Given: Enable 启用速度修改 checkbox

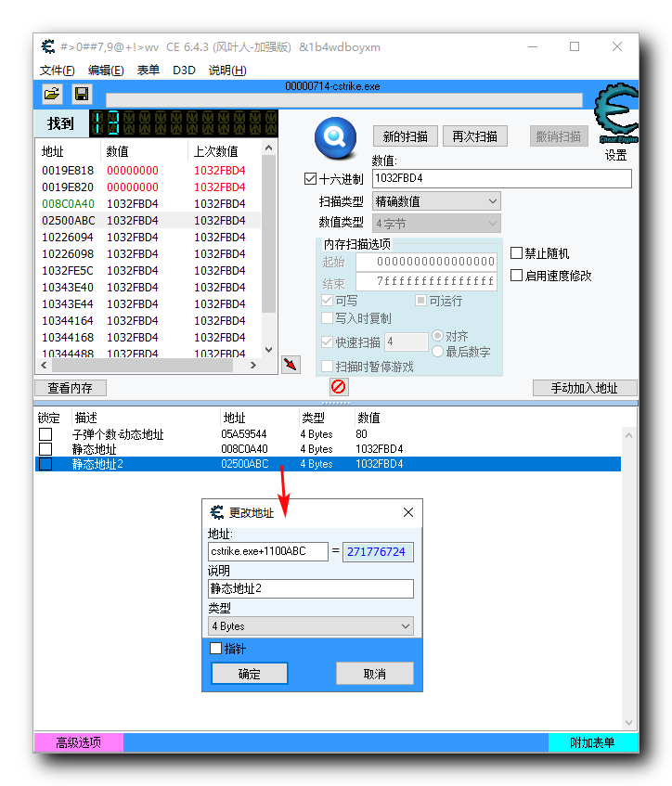Looking at the screenshot, I should (516, 276).
